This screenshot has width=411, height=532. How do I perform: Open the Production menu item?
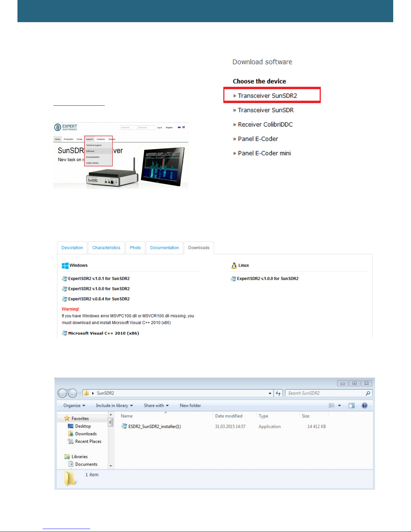[x=68, y=139]
